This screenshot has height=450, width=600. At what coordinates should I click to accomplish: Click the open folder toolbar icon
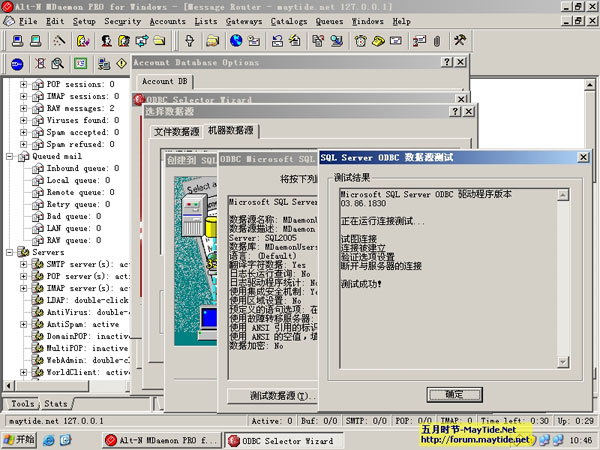213,41
